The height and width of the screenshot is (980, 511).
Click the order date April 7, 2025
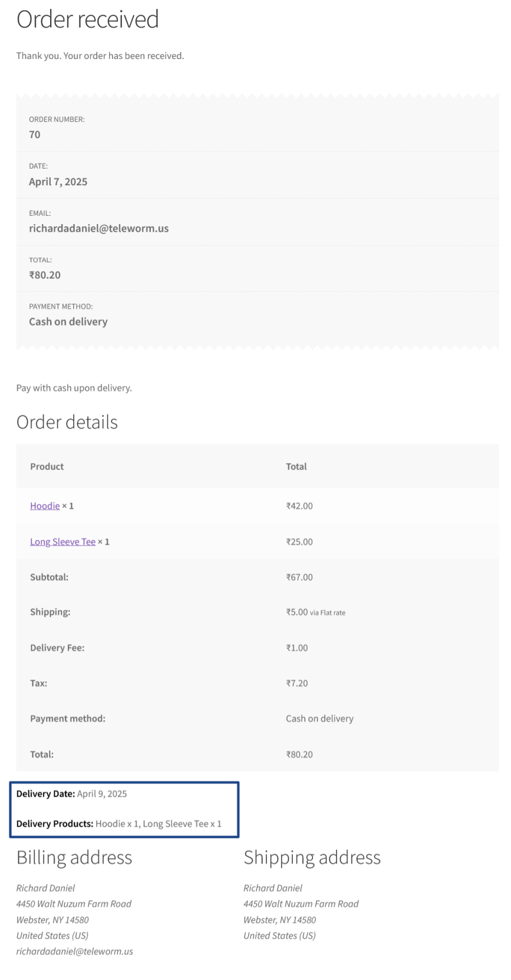pyautogui.click(x=58, y=182)
